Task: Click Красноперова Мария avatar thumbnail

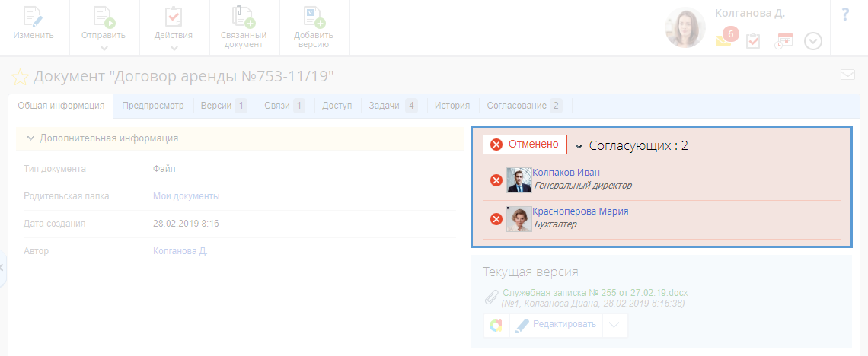Action: coord(519,219)
